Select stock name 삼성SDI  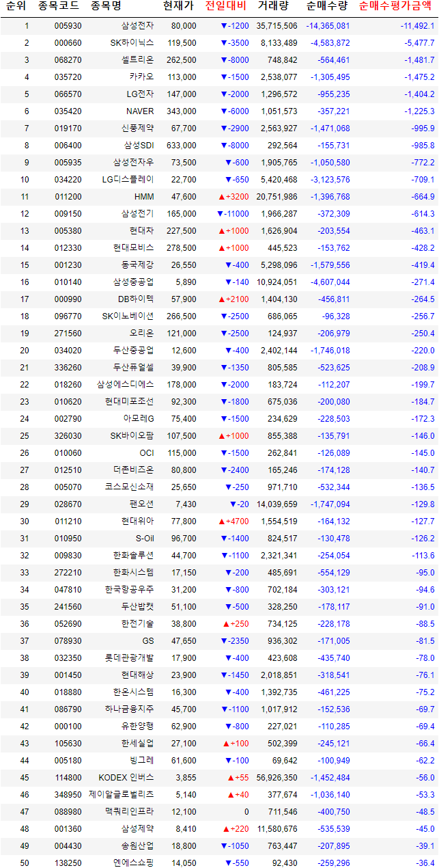pos(139,146)
